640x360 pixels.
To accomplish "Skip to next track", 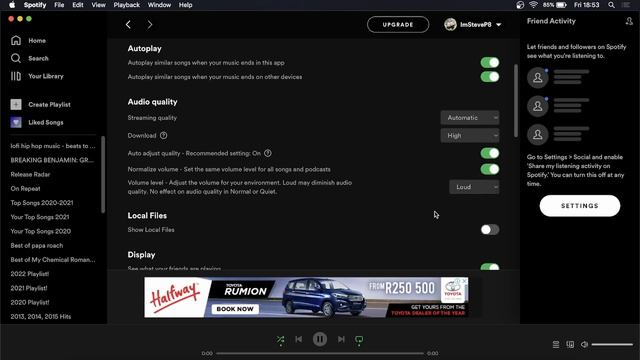I will [x=341, y=339].
